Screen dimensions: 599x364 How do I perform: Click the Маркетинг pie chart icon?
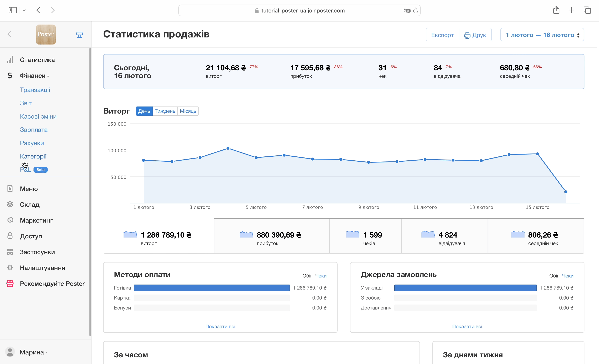tap(10, 220)
